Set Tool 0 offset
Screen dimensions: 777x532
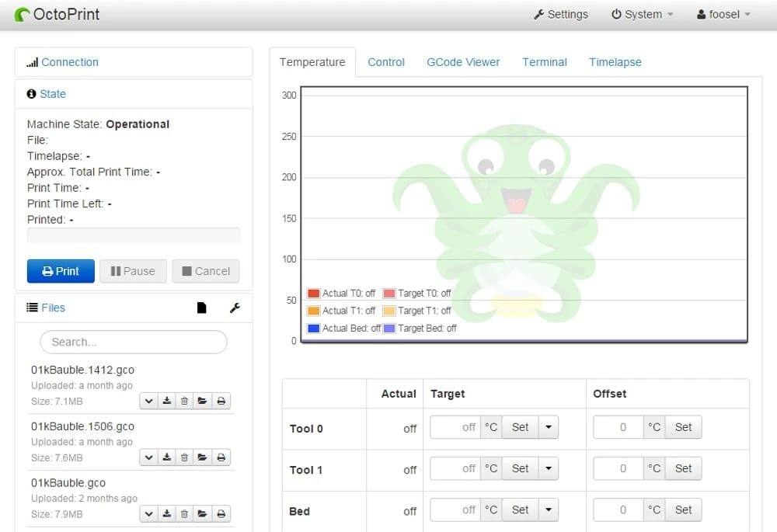pos(683,427)
